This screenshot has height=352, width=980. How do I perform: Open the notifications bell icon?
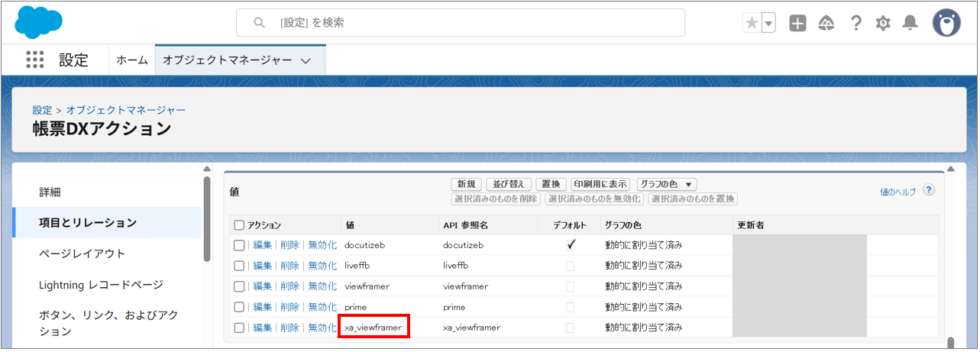coord(910,24)
